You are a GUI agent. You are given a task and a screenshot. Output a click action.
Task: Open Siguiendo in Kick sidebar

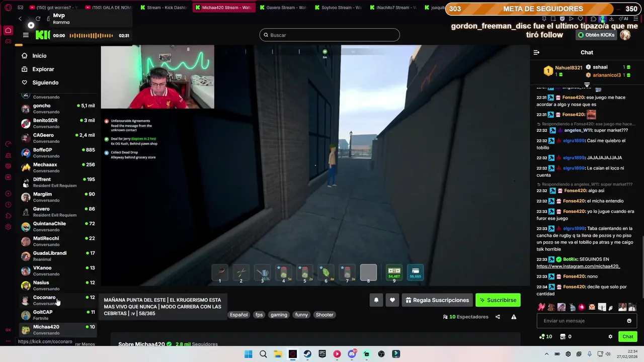click(45, 82)
